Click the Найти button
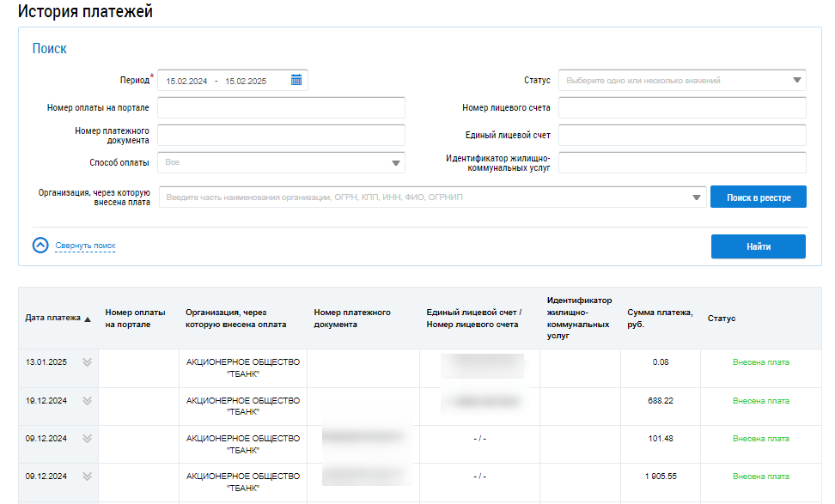 tap(758, 246)
